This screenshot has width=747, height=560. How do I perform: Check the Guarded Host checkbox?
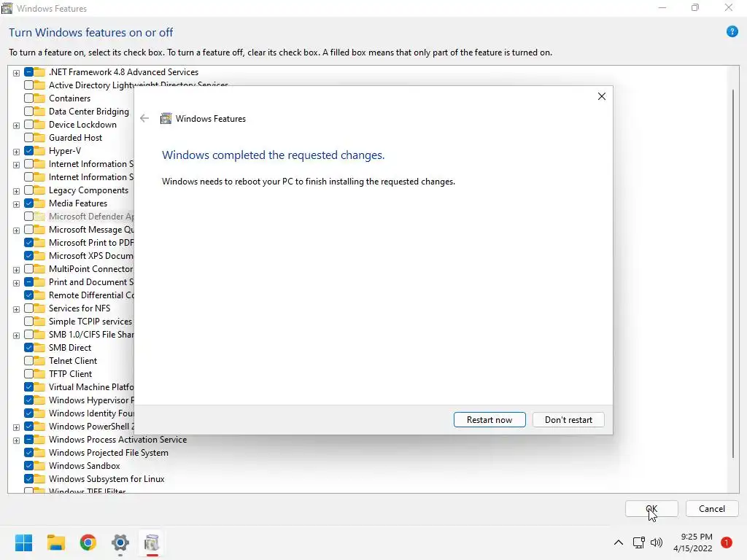click(28, 138)
